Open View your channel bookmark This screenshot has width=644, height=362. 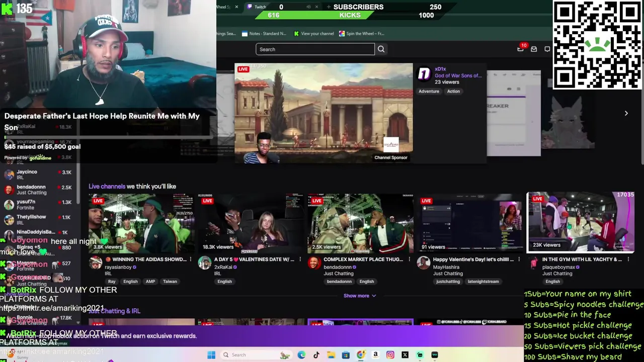tap(313, 34)
